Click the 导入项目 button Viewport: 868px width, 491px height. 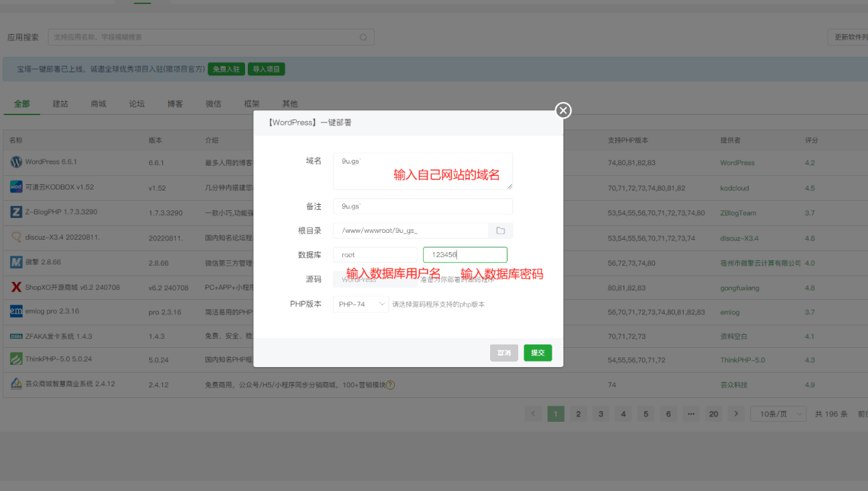(x=266, y=69)
